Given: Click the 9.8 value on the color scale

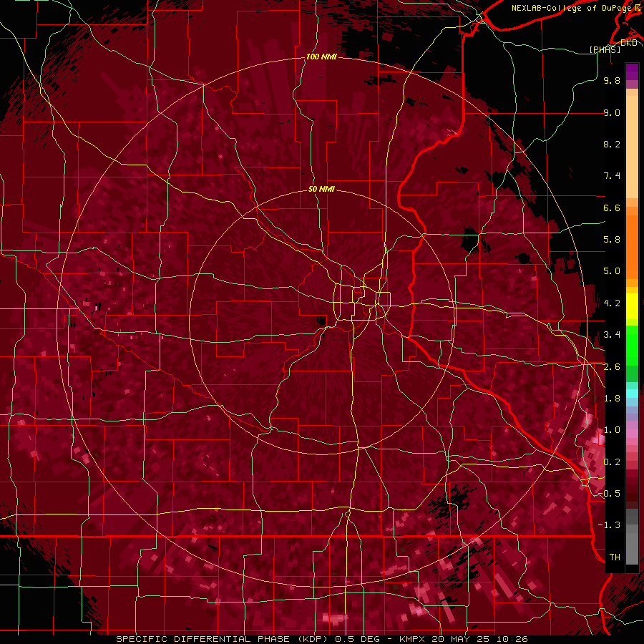Looking at the screenshot, I should point(612,80).
